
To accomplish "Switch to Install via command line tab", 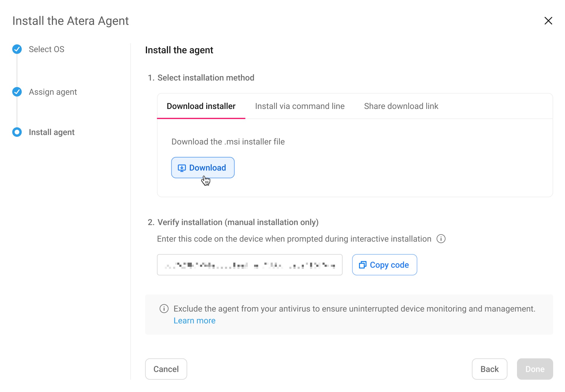I will point(300,106).
